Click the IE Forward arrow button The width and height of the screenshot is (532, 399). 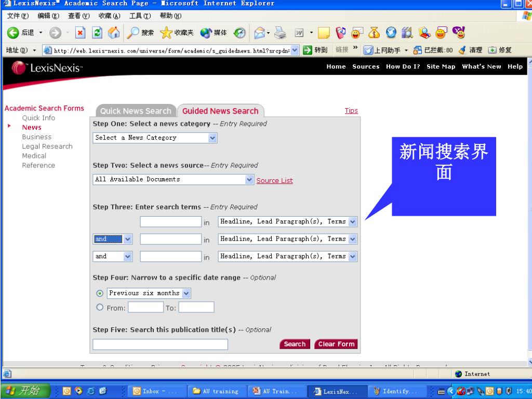55,33
